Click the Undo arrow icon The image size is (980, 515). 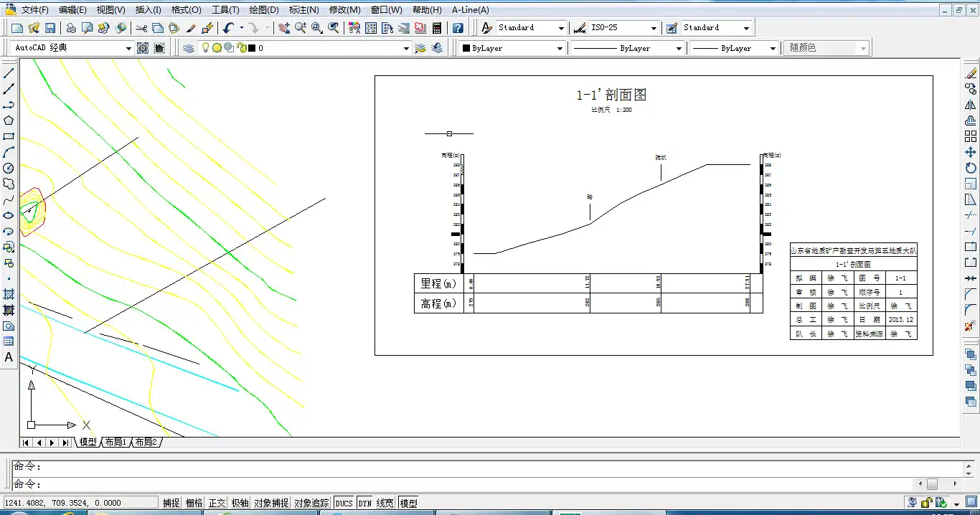(x=228, y=28)
